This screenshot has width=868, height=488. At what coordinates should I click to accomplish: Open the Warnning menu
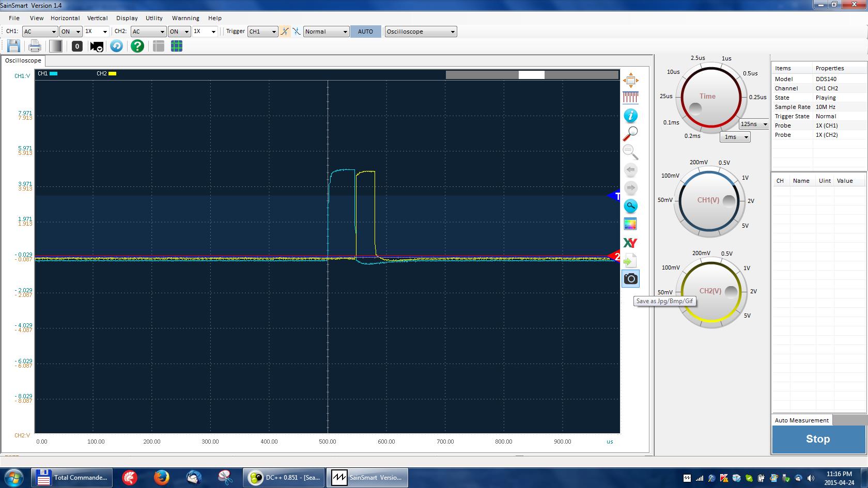tap(185, 18)
